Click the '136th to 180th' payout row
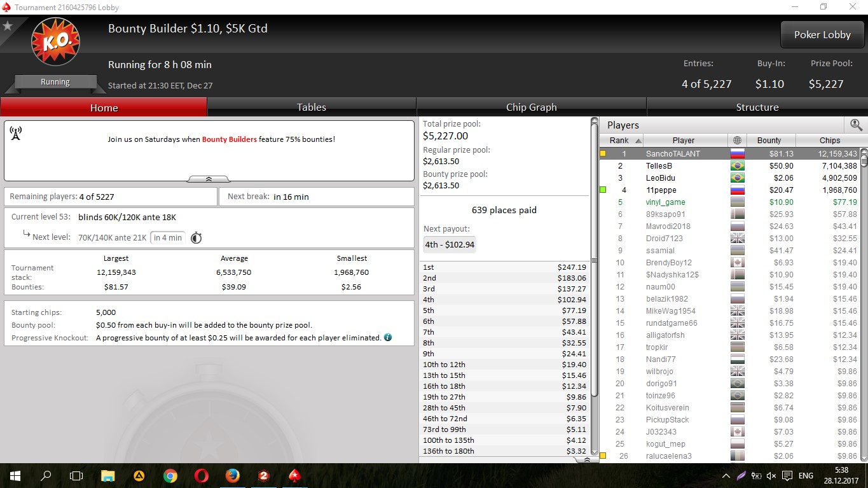This screenshot has height=488, width=868. click(x=504, y=451)
